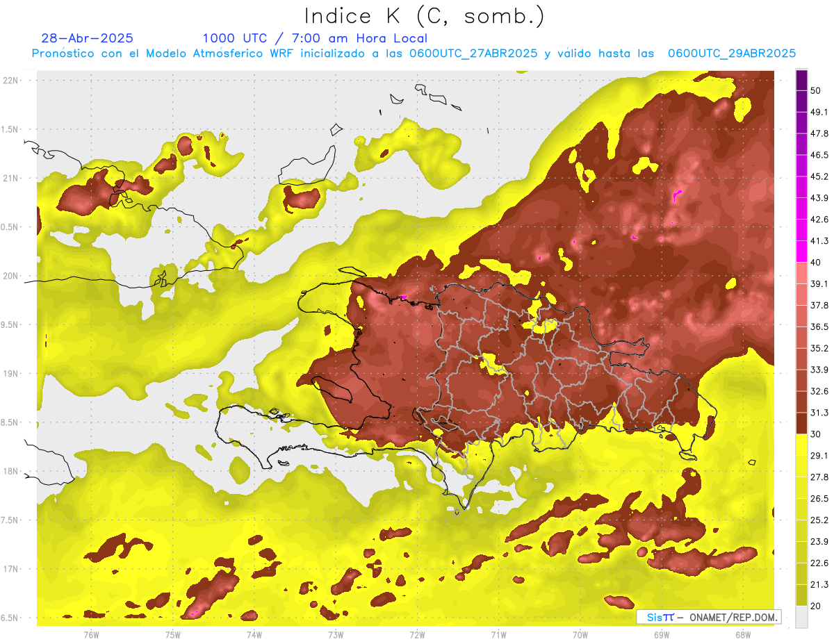Click the colorbar value 39.1
Screen dimensions: 834x644
(x=819, y=284)
